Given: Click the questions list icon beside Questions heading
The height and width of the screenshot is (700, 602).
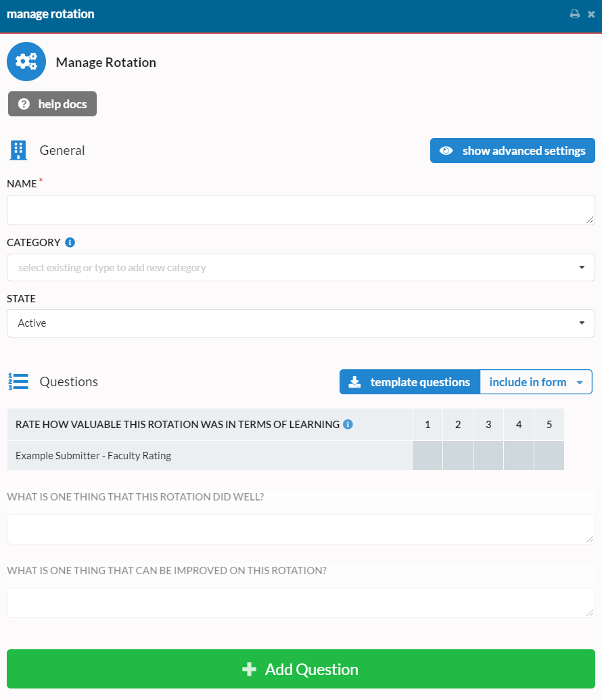Looking at the screenshot, I should click(18, 381).
